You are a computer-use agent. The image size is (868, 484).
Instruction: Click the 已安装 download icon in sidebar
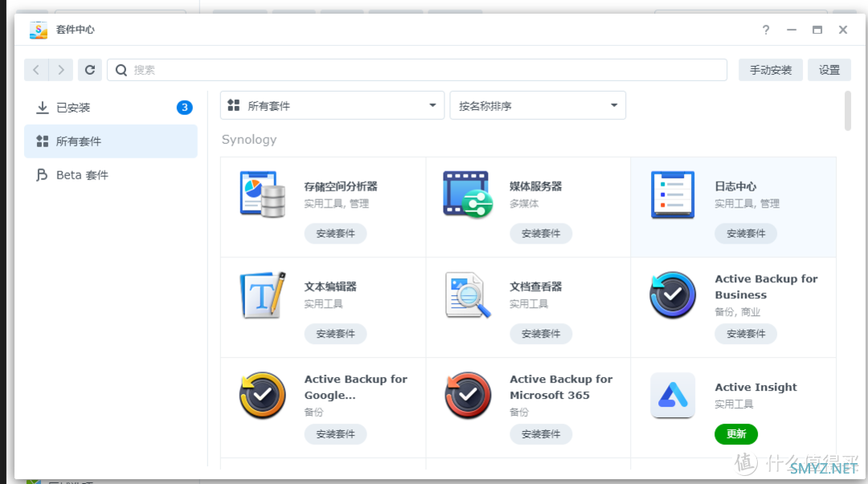(42, 108)
